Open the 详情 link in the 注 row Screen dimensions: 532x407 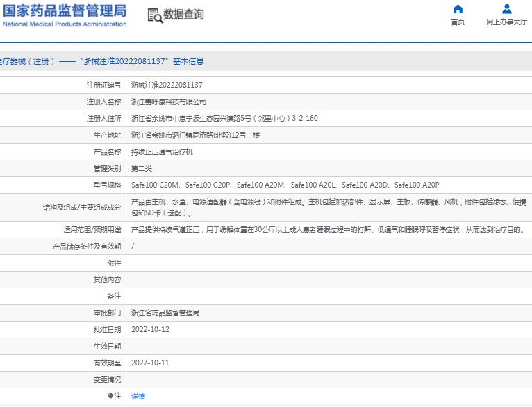tap(138, 396)
